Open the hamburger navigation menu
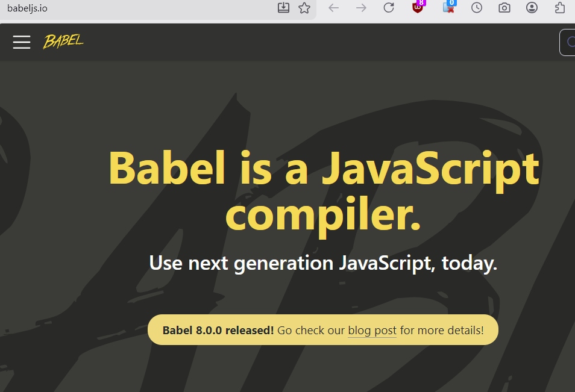 point(22,42)
